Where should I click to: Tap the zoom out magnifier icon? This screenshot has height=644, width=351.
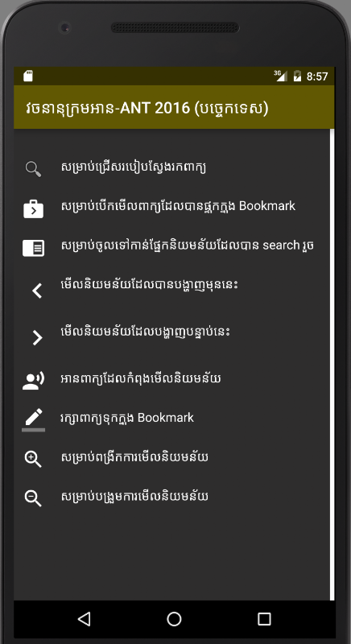coord(33,497)
